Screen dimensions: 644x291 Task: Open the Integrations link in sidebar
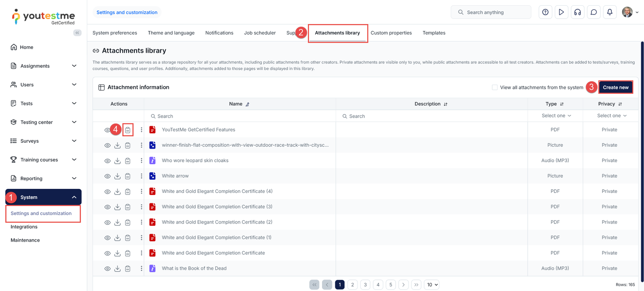click(x=24, y=227)
